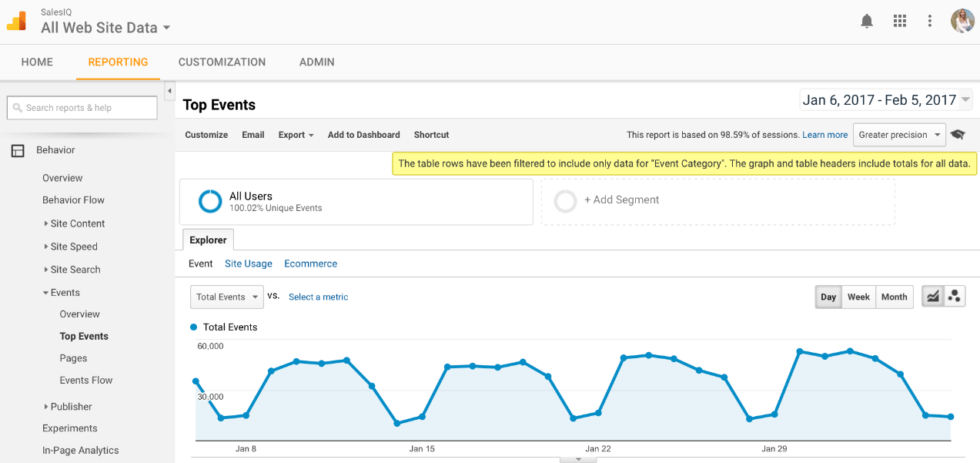Open the three-dot more options menu
The width and height of the screenshot is (980, 463).
pyautogui.click(x=930, y=21)
